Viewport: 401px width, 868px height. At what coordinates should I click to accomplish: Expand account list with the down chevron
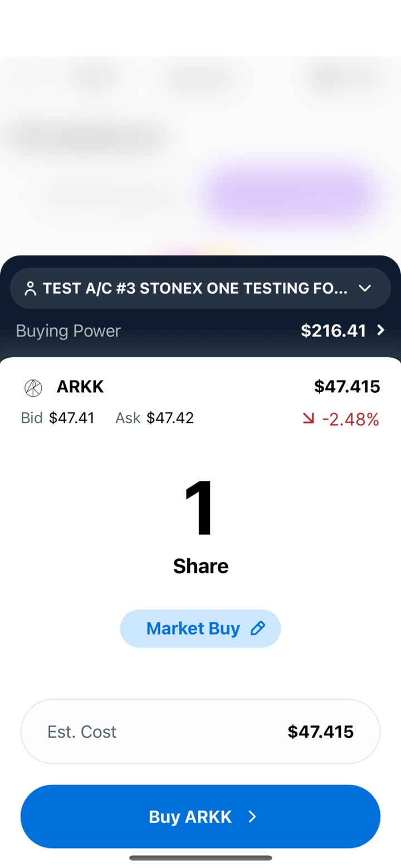coord(365,289)
